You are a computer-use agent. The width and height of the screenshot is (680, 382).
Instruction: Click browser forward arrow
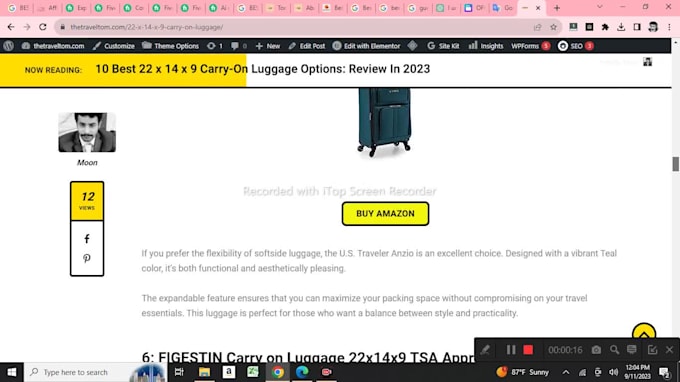[x=27, y=27]
